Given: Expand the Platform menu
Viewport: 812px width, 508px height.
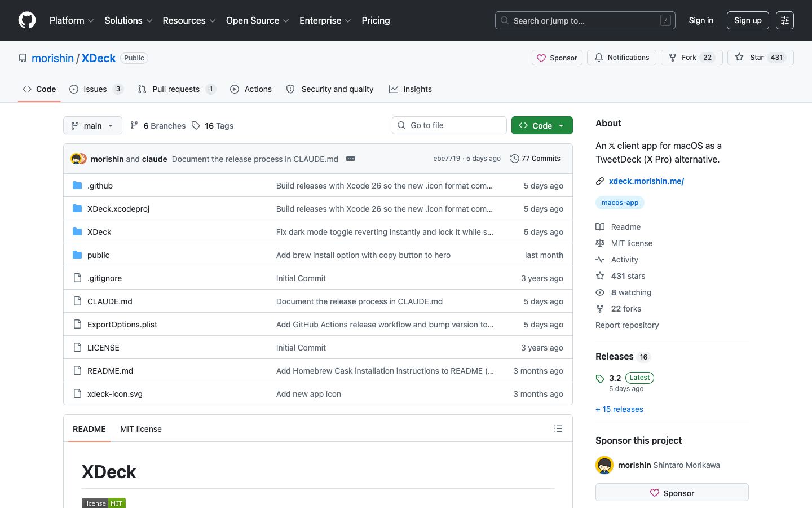Looking at the screenshot, I should 72,20.
